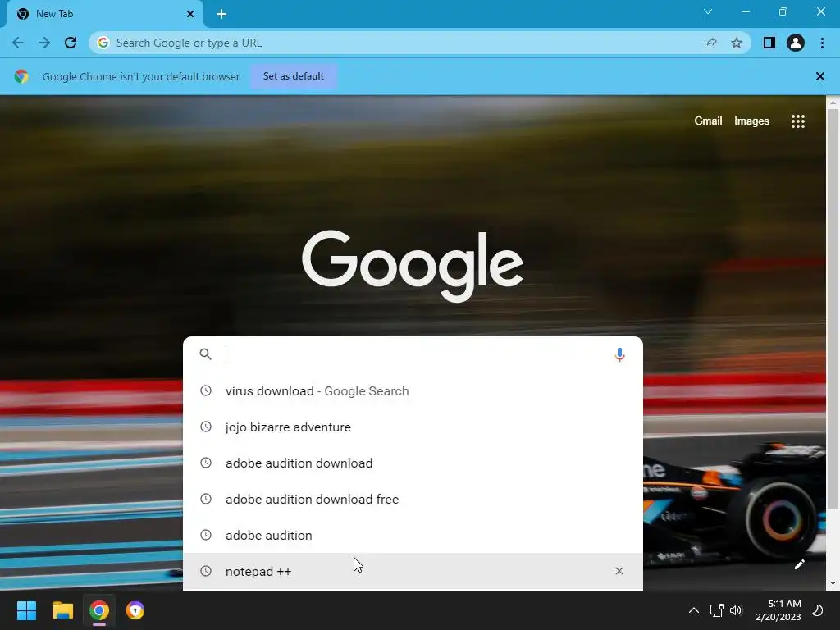This screenshot has width=840, height=630.
Task: Click the Google logo
Action: (x=413, y=266)
